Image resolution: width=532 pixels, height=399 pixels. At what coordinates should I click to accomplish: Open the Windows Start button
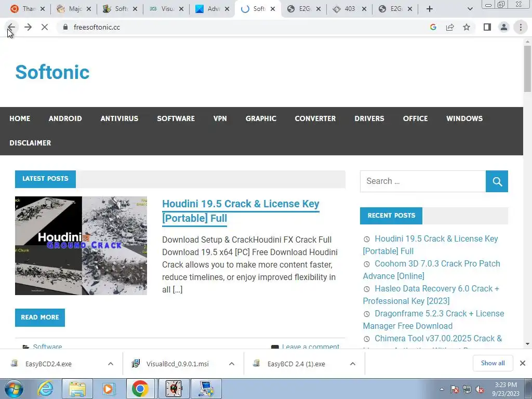tap(14, 389)
